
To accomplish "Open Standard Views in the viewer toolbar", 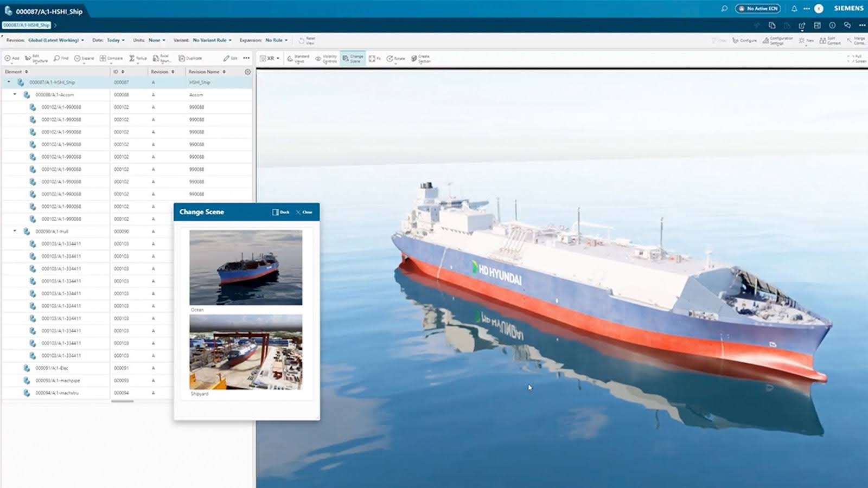I will coord(296,58).
